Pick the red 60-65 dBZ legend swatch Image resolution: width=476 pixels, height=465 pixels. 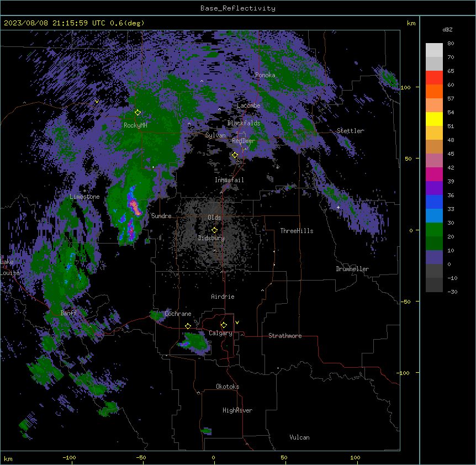(434, 78)
